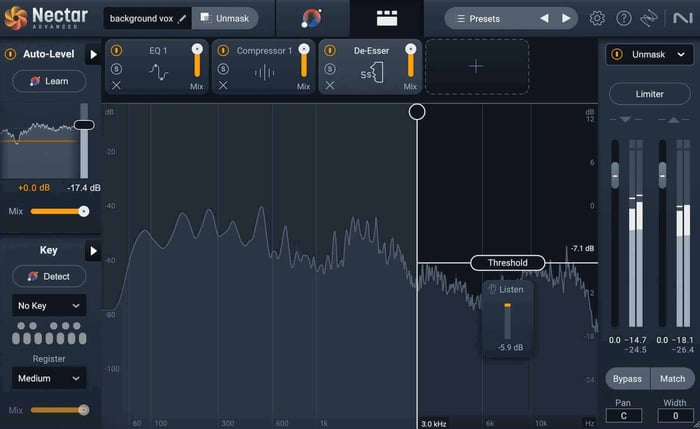Add a new module with plus slot

[x=477, y=67]
